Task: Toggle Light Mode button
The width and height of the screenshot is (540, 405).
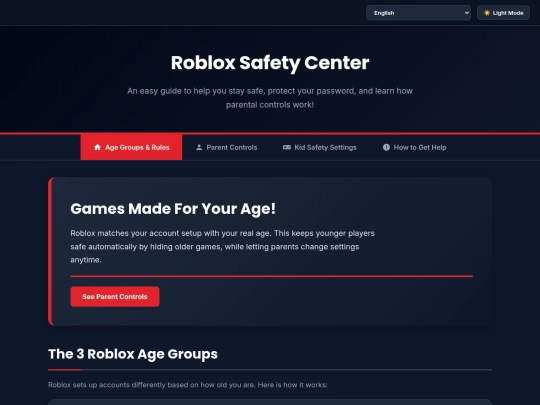Action: [x=503, y=13]
